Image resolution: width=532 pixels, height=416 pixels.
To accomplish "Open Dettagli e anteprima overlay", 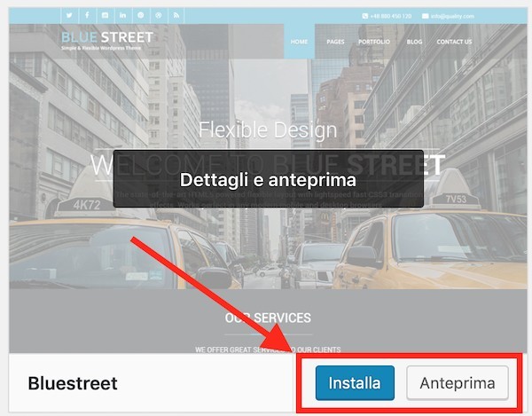I will pos(268,179).
